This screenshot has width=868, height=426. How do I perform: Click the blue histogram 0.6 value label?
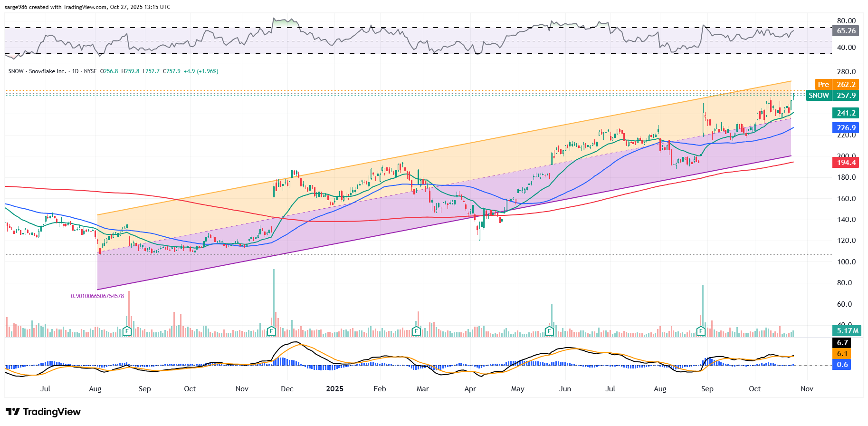tap(842, 365)
